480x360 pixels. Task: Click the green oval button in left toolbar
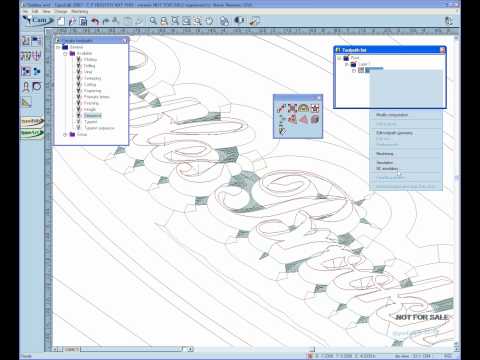click(32, 133)
